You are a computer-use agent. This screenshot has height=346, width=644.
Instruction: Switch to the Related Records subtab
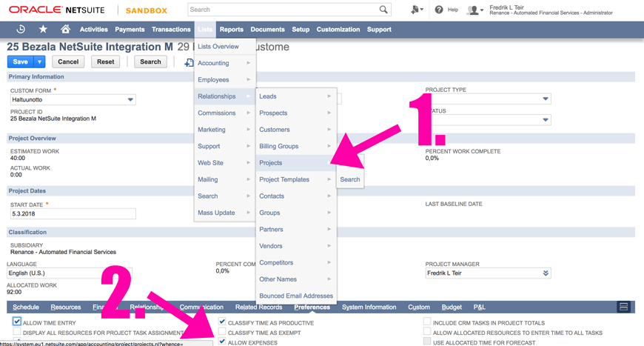coord(258,307)
